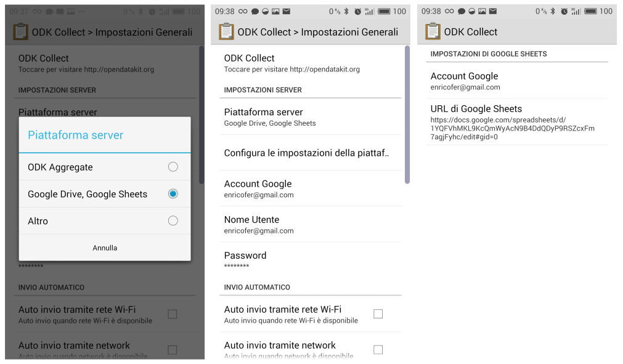The image size is (623, 364).
Task: Tap the dimmed infinity icon at 09:37
Action: coord(37,12)
